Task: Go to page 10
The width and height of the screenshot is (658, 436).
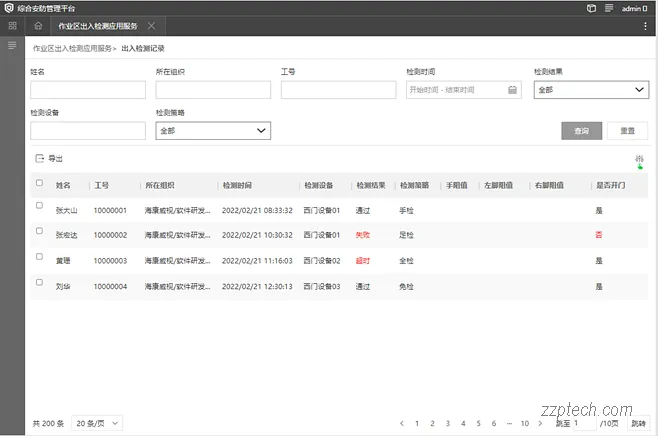Action: [x=525, y=423]
